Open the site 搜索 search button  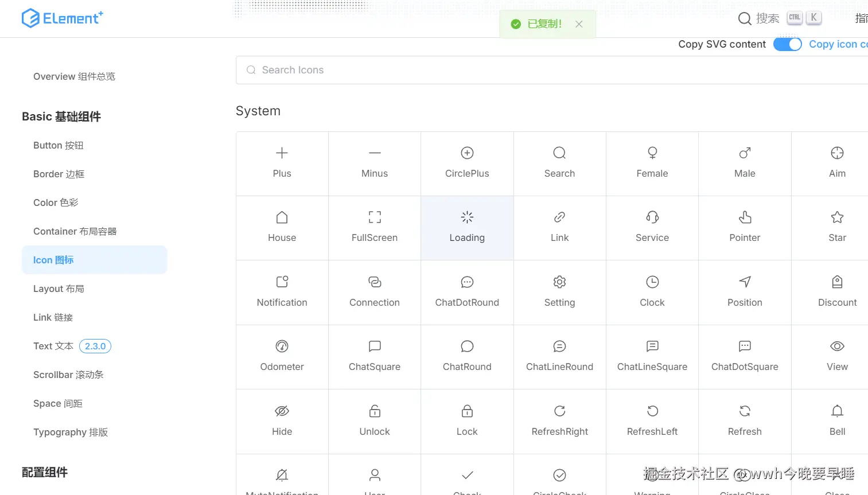[x=779, y=18]
